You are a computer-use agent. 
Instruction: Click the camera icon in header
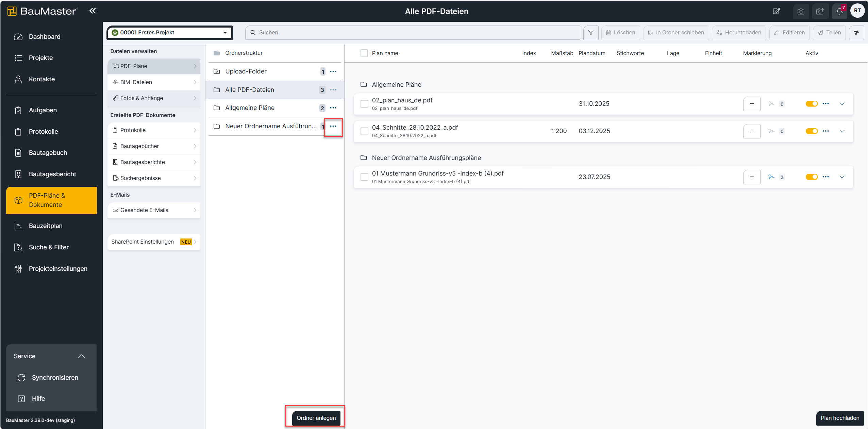(801, 11)
